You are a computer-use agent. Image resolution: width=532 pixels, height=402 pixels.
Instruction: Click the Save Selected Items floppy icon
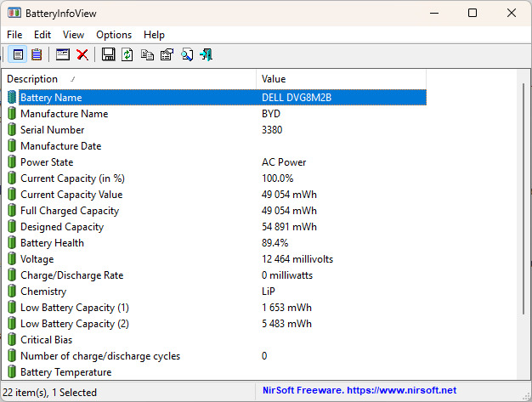[108, 54]
